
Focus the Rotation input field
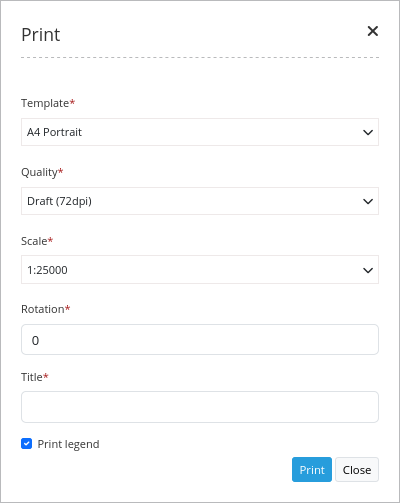(x=200, y=340)
